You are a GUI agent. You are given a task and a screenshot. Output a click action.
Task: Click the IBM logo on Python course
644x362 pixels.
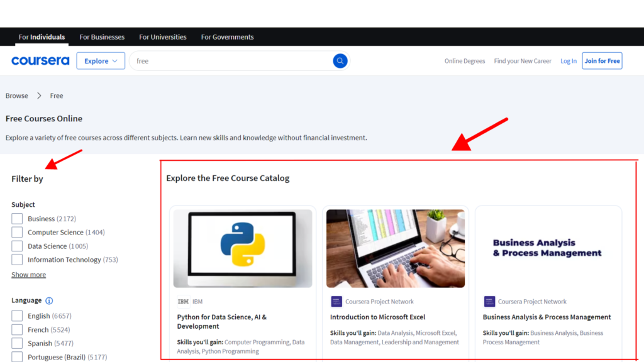pyautogui.click(x=183, y=301)
